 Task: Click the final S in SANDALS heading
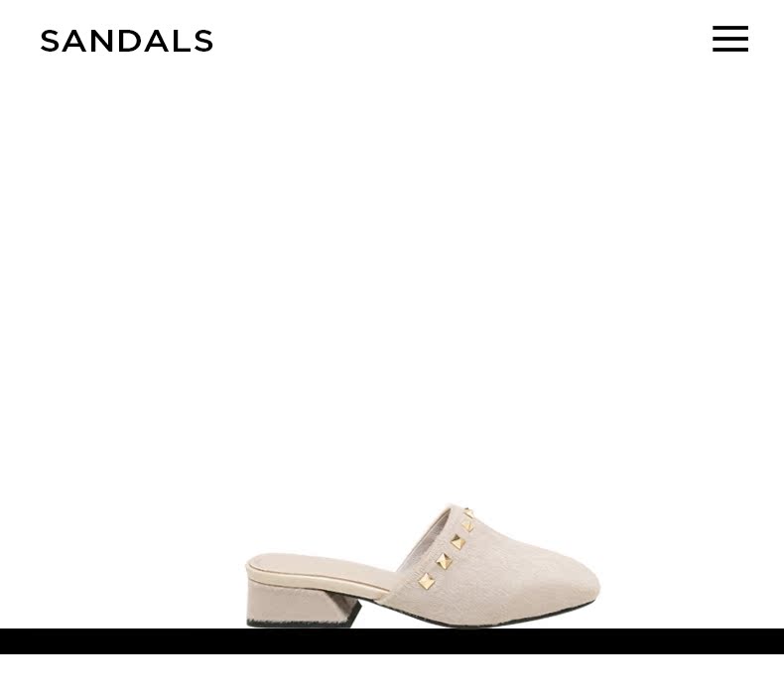[x=203, y=41]
